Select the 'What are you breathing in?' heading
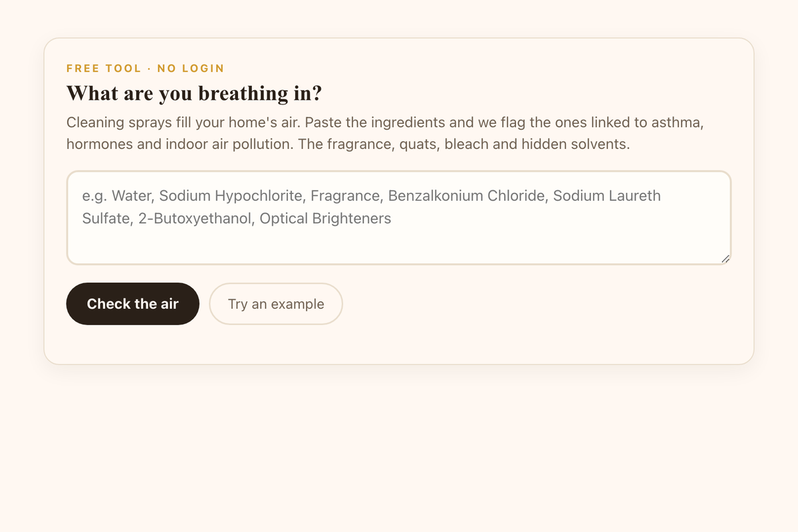The height and width of the screenshot is (532, 798). point(194,93)
